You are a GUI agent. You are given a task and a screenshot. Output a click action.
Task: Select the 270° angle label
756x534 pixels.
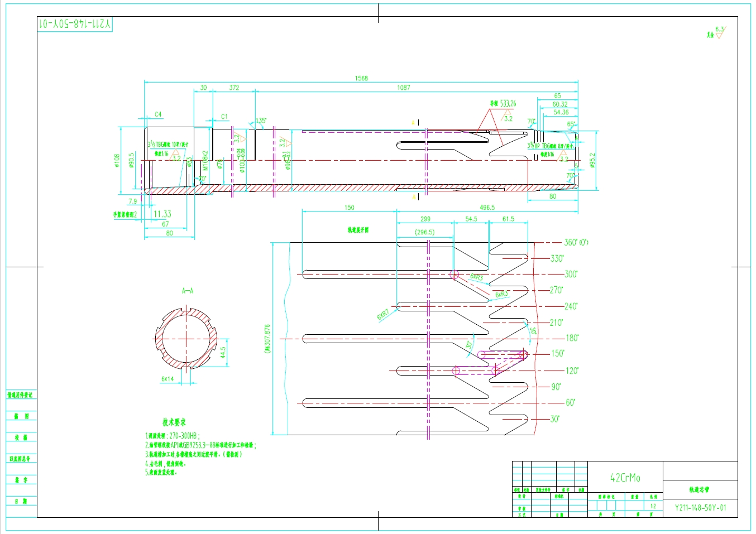pos(556,290)
